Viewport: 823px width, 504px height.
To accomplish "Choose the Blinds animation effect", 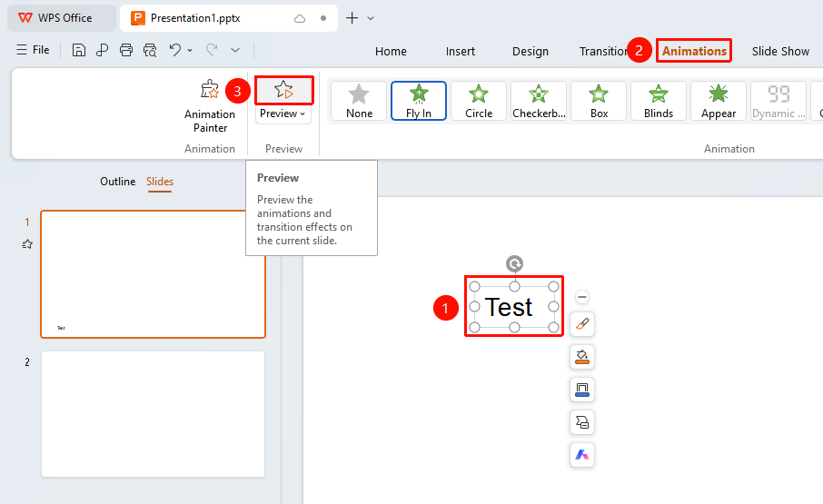I will 659,101.
